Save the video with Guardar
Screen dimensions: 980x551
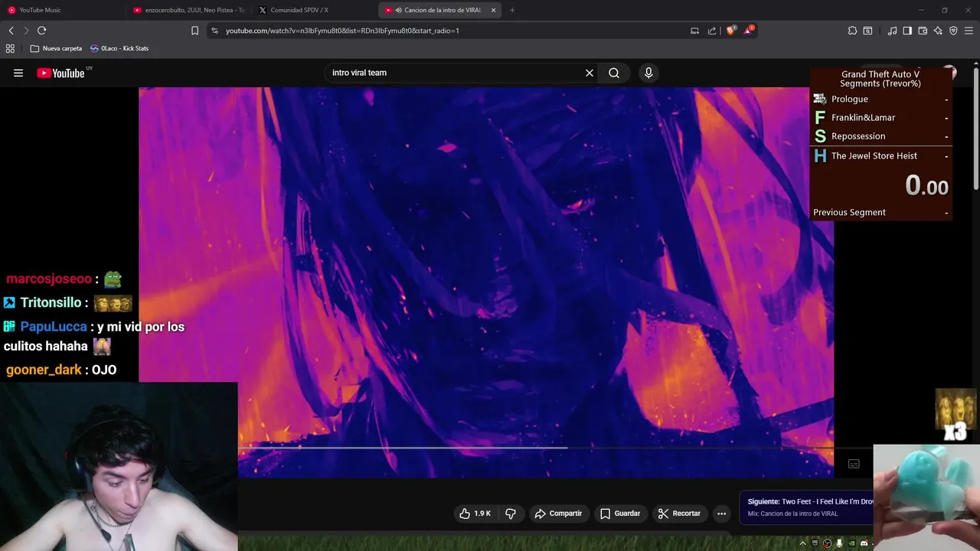point(619,514)
